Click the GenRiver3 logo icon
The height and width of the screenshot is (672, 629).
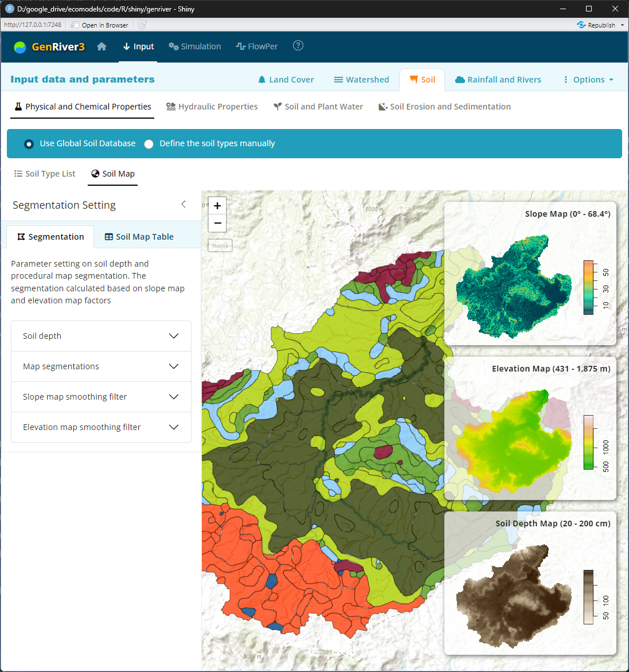(19, 46)
